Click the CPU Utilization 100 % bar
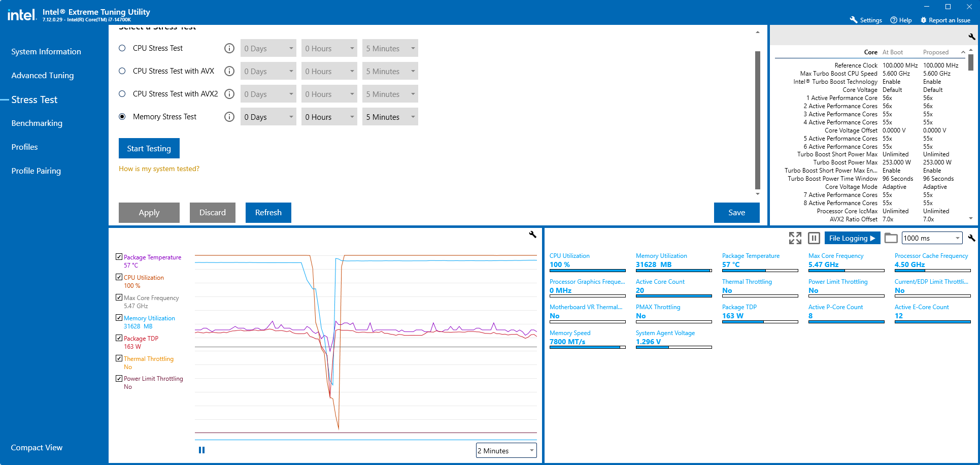980x465 pixels. 588,271
